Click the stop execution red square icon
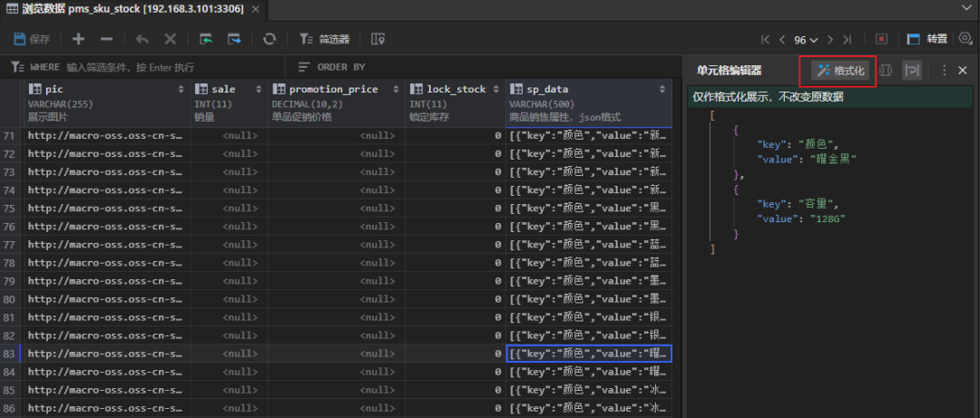This screenshot has width=980, height=418. [x=881, y=39]
